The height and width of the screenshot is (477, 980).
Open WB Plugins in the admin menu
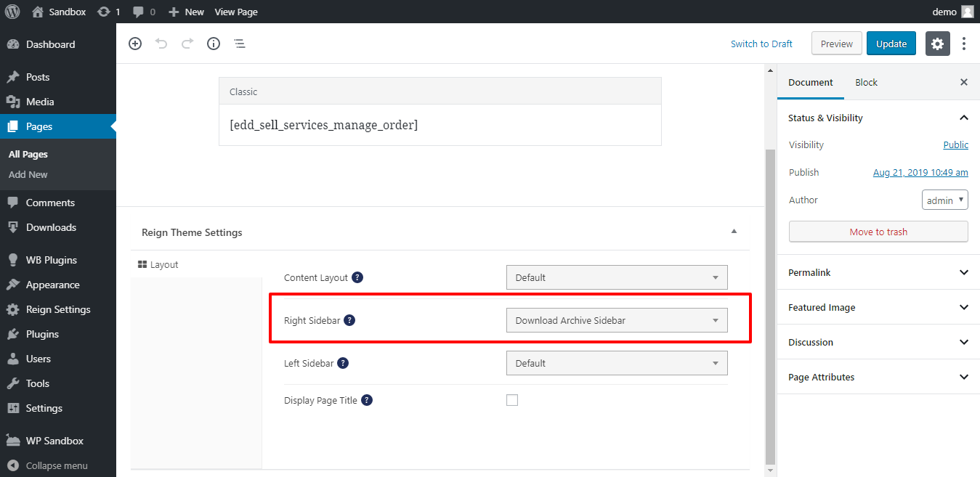coord(58,260)
